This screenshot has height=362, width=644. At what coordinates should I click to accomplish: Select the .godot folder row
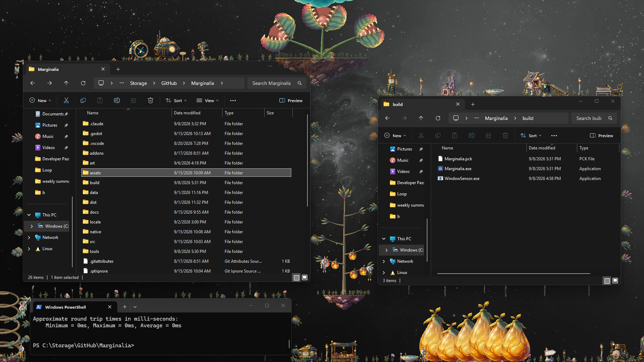[186, 133]
